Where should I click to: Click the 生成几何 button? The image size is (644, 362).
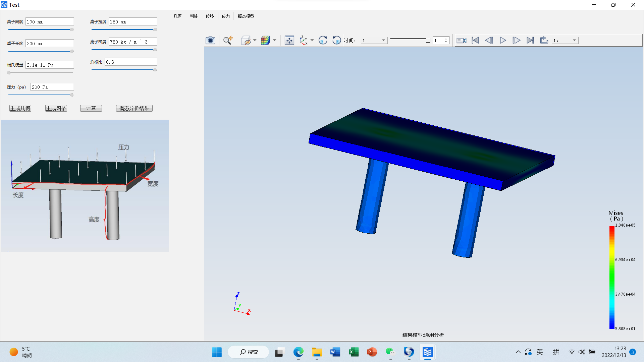[20, 108]
